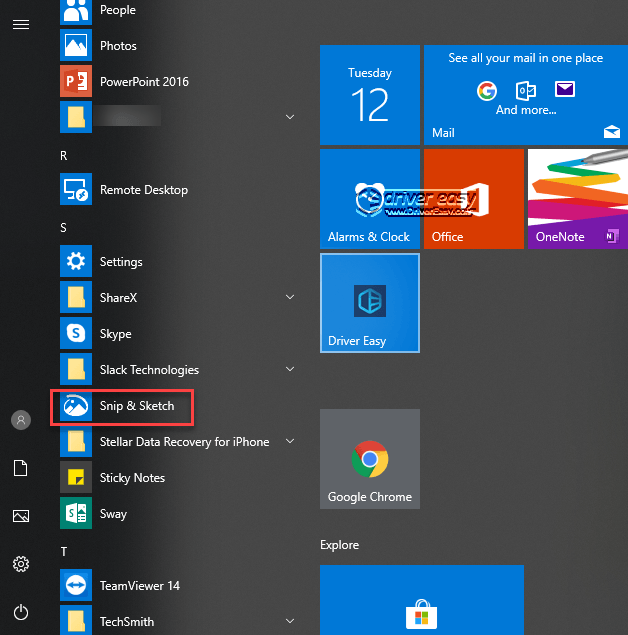628x635 pixels.
Task: Open the hamburger menu at top left
Action: pyautogui.click(x=20, y=24)
